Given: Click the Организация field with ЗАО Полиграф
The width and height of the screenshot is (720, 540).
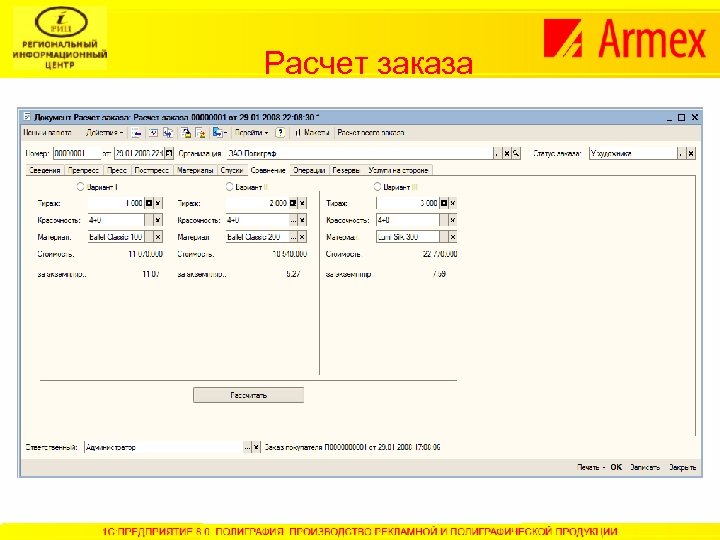Looking at the screenshot, I should 360,153.
